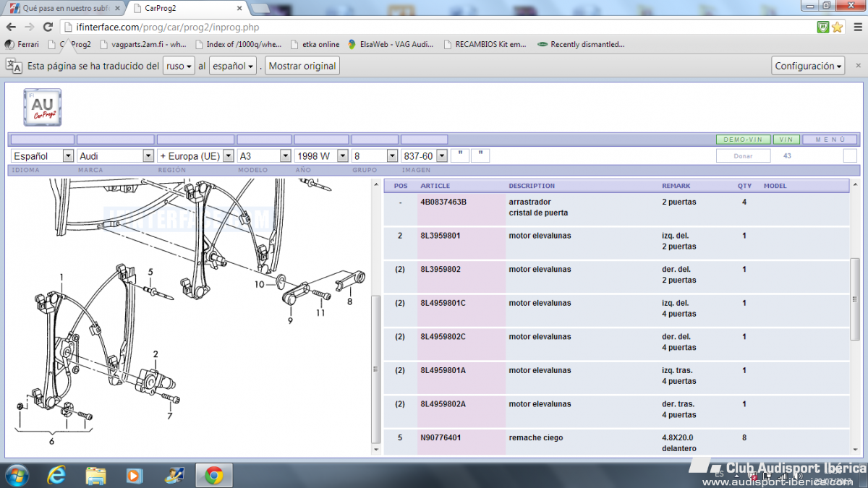Screen dimensions: 868x488
Task: Open the Región dropdown showing Europa (UE)
Action: pyautogui.click(x=195, y=155)
